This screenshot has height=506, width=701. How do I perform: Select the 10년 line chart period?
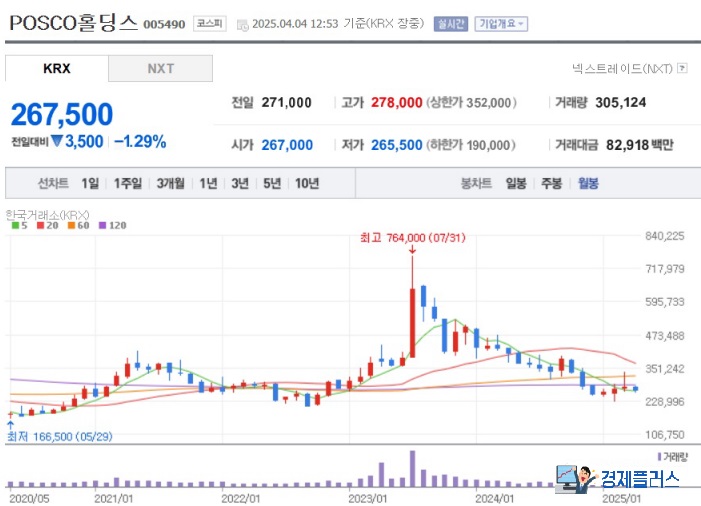[307, 183]
